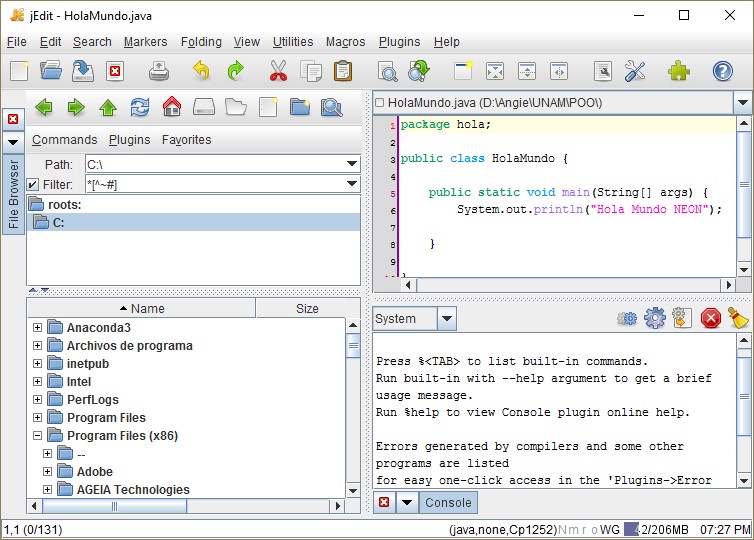754x540 pixels.
Task: Open the File Browser dock dropdown arrow
Action: pos(13,142)
